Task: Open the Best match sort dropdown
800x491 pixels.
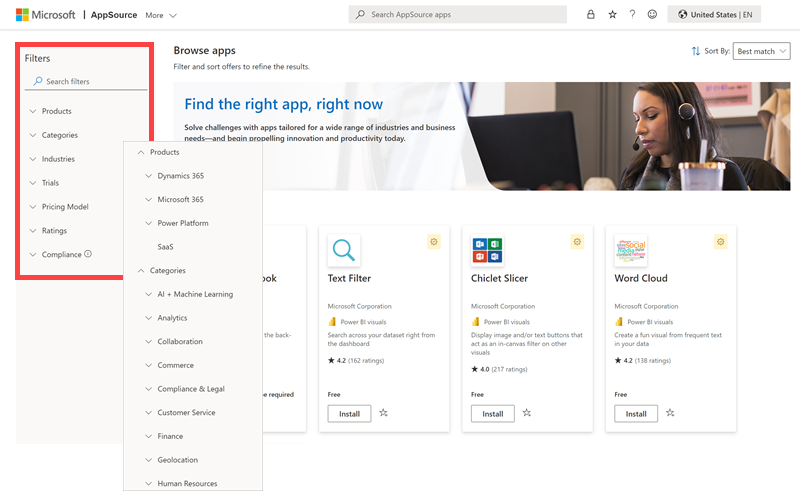Action: point(761,51)
